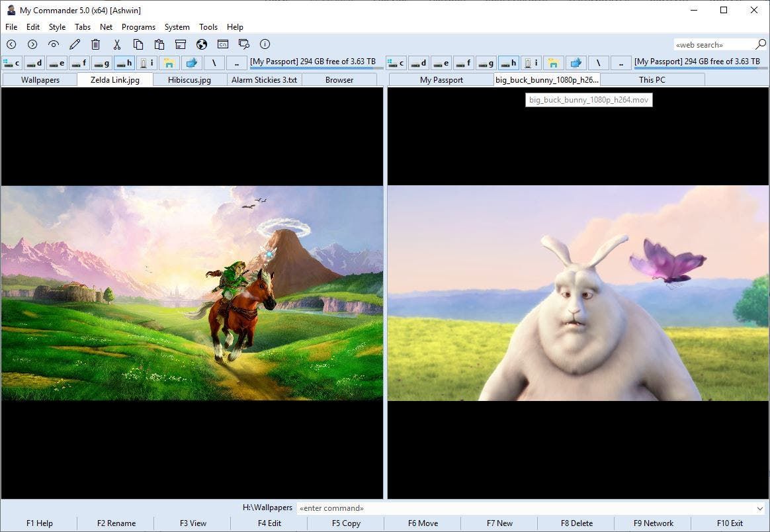This screenshot has height=532, width=770.
Task: Click left panel desktop arrow icon
Action: 192,62
